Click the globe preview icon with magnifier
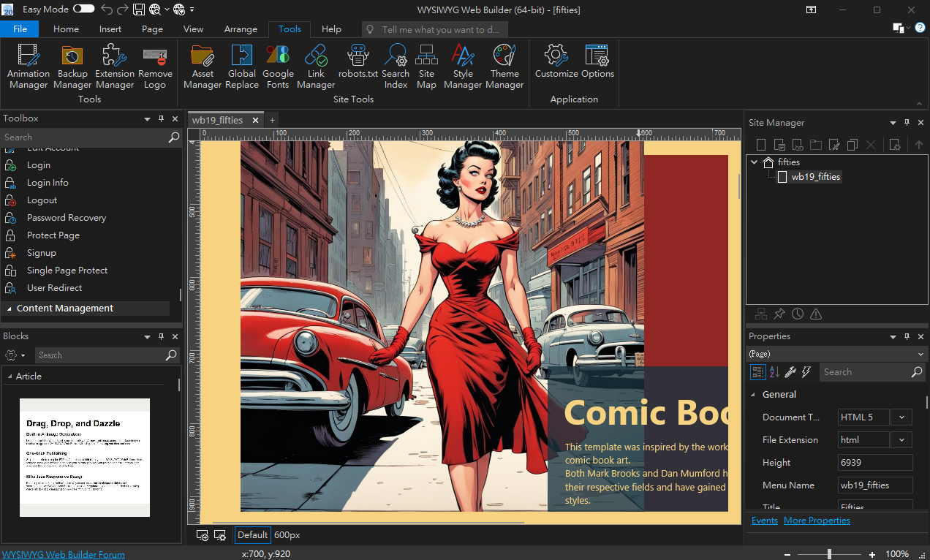Viewport: 930px width, 560px height. pos(155,10)
